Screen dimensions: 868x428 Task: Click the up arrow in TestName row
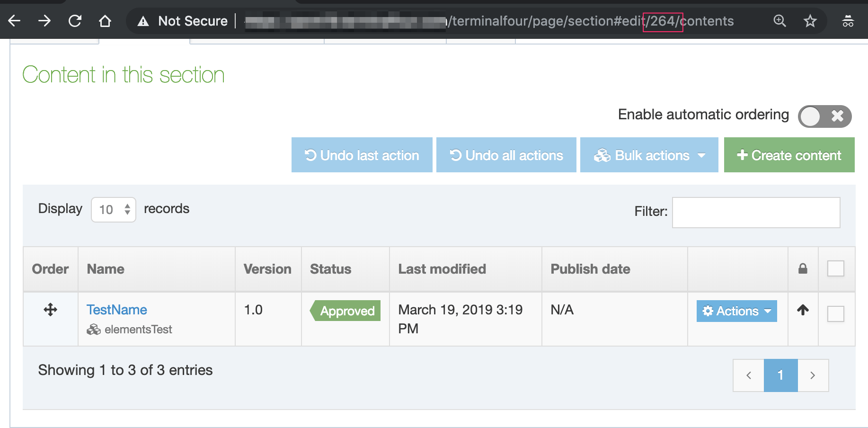[803, 310]
